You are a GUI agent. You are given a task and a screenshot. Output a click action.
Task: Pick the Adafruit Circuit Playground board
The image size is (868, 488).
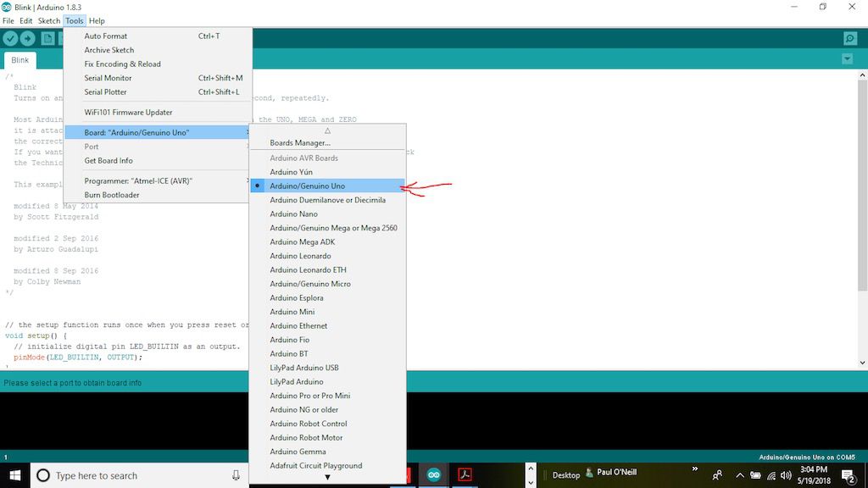[x=328, y=466]
